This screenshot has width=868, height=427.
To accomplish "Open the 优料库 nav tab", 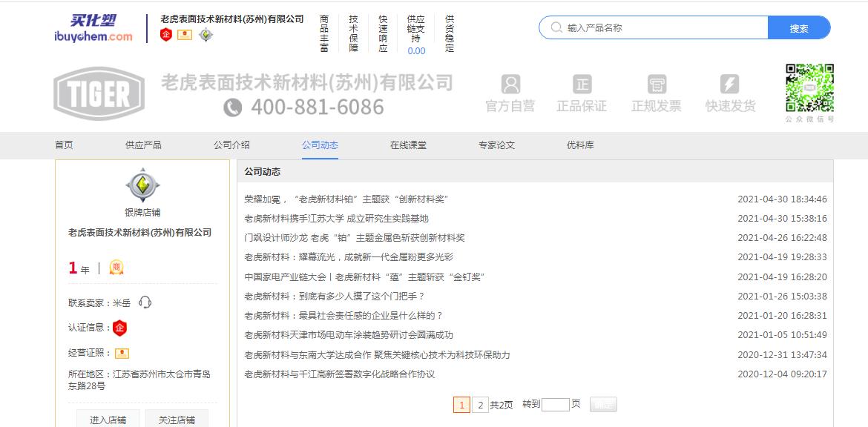I will coord(580,145).
